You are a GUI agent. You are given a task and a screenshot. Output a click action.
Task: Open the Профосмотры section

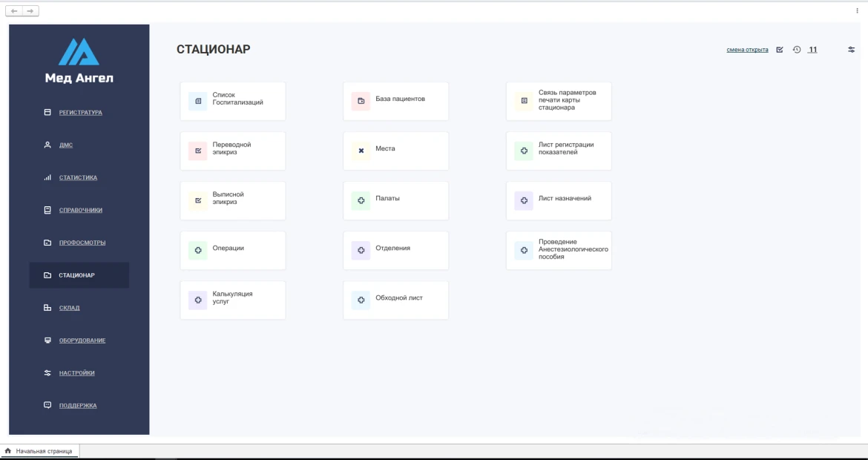click(x=82, y=243)
